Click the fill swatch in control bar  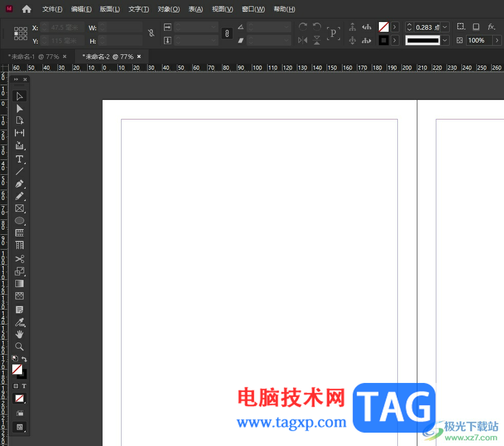(384, 27)
